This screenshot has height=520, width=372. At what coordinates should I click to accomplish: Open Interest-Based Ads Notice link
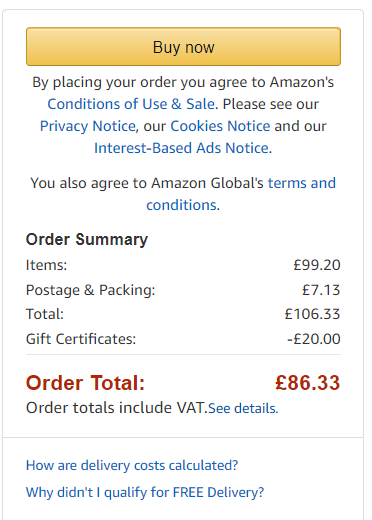coord(183,148)
